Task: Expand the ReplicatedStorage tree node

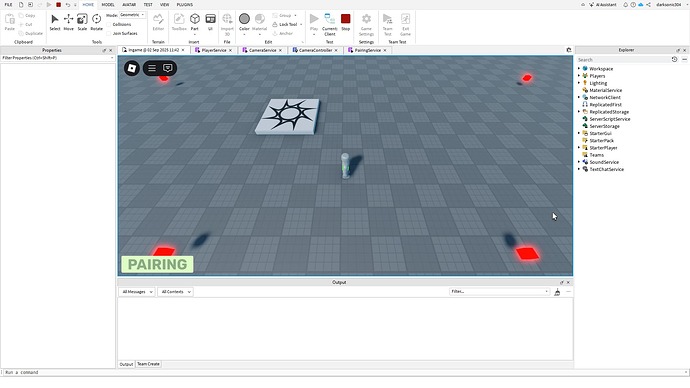Action: (579, 112)
